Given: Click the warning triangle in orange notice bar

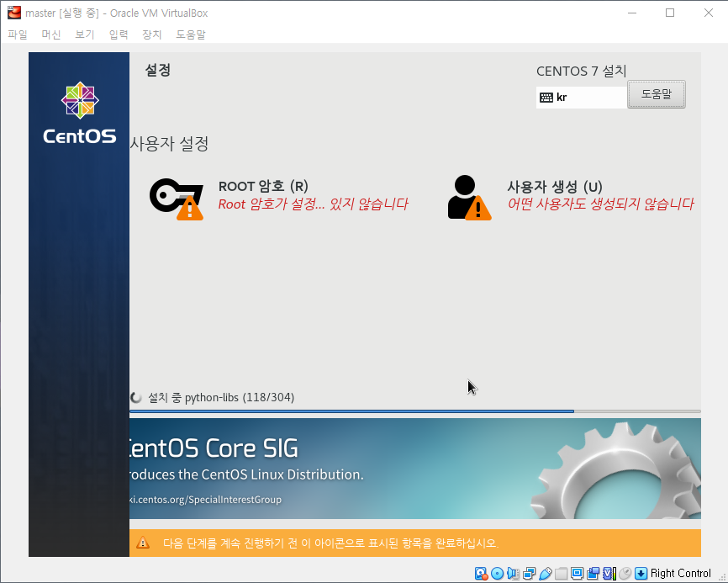Looking at the screenshot, I should 143,543.
